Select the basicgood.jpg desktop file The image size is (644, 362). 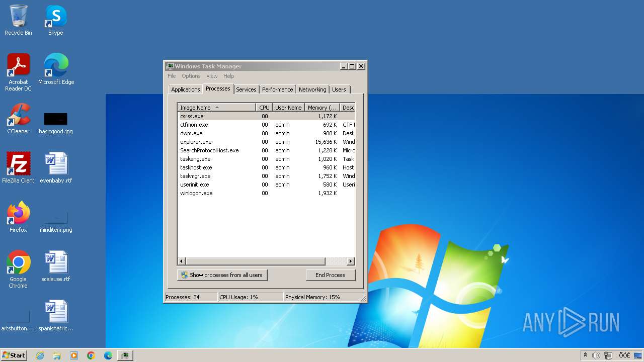[56, 124]
